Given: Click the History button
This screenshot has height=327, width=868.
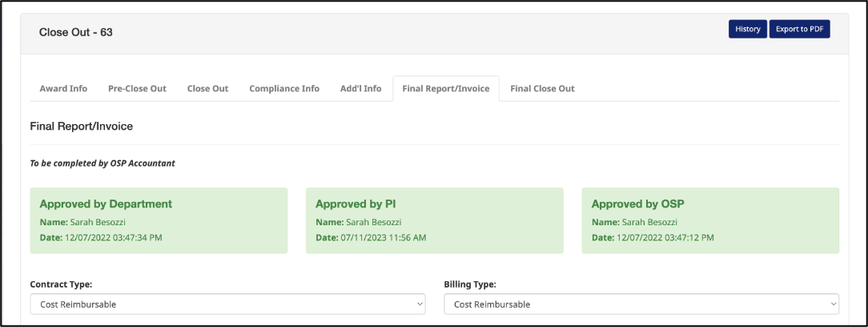Looking at the screenshot, I should (747, 30).
